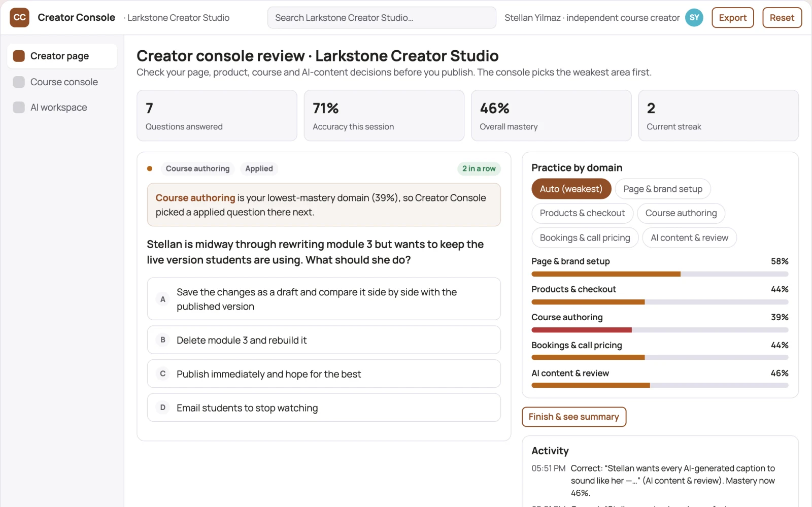Screen dimensions: 812x507
Task: Choose Bookings & call pricing chip
Action: click(x=585, y=238)
